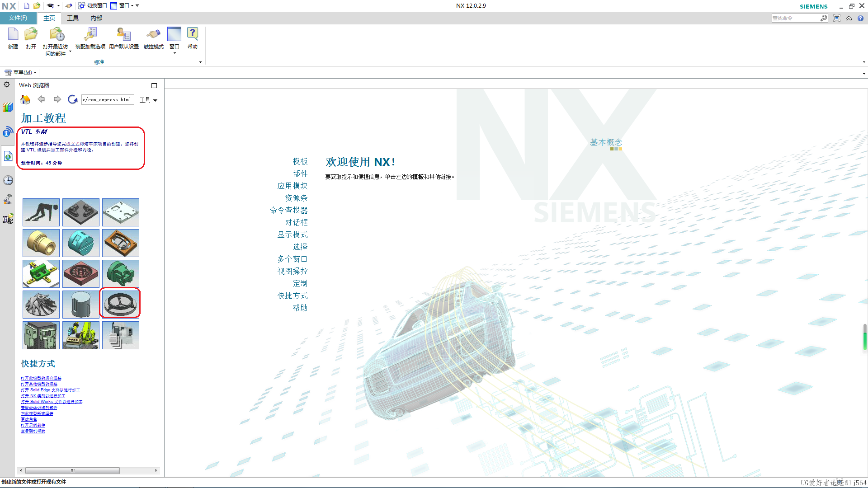Click the 查找命令 command search field

(796, 18)
